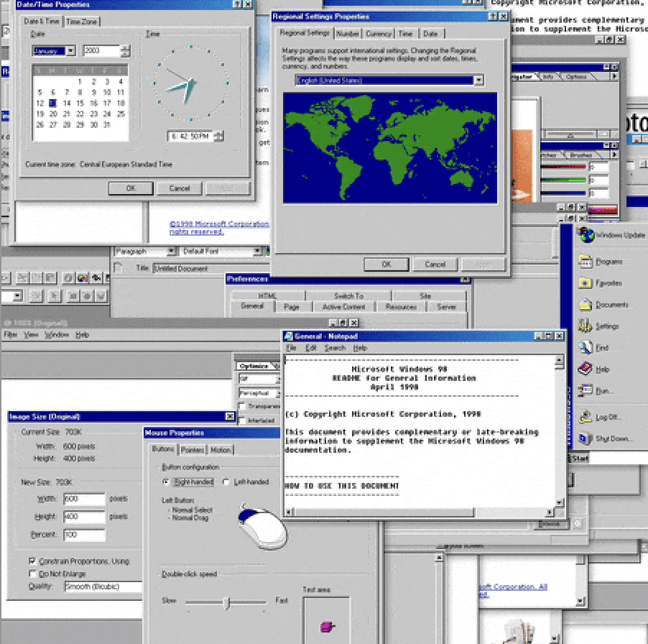This screenshot has width=648, height=644.
Task: Click the double-click speed slider handle
Action: coord(227,602)
